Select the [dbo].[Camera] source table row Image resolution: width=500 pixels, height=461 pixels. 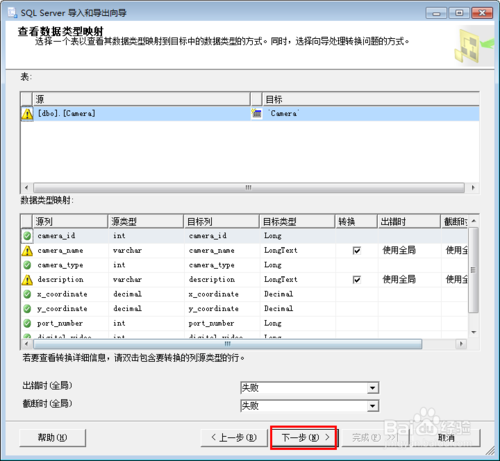pos(142,114)
